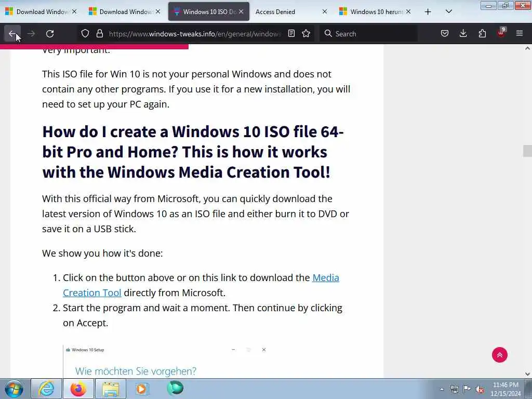Open the Windows Start button
Viewport: 532px width, 399px height.
tap(14, 389)
